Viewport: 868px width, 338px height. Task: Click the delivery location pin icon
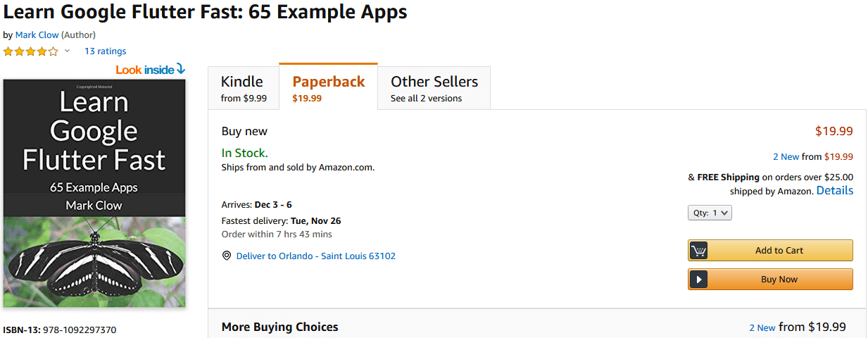227,256
